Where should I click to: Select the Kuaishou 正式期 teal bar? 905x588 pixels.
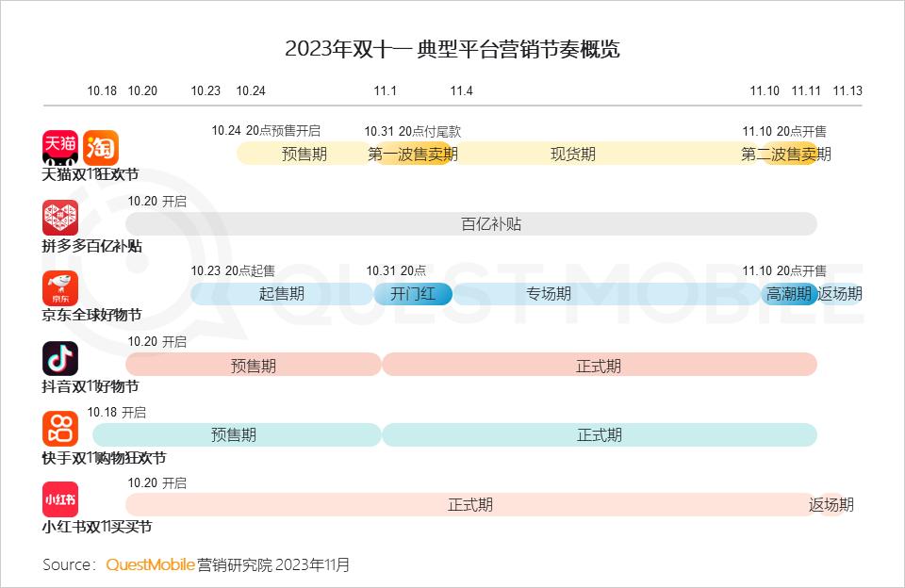[x=600, y=434]
